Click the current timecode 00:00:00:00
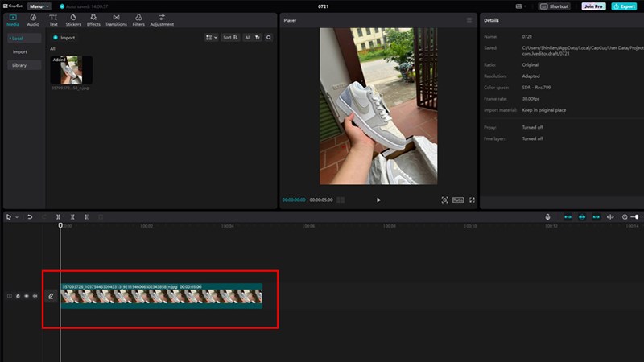 (294, 200)
